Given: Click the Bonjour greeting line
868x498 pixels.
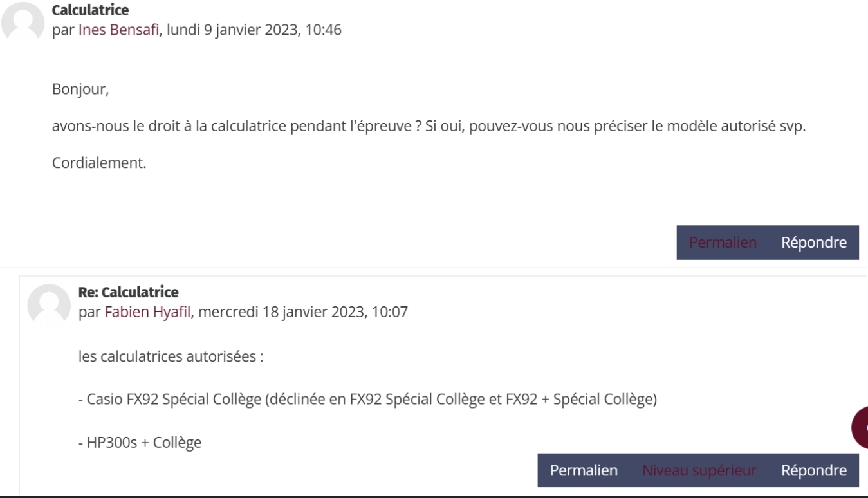Looking at the screenshot, I should click(80, 89).
